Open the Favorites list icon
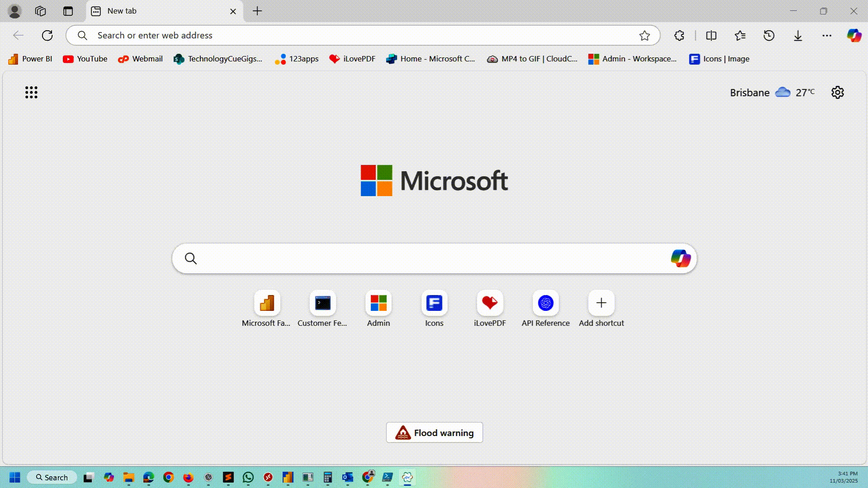This screenshot has width=868, height=488. (740, 35)
